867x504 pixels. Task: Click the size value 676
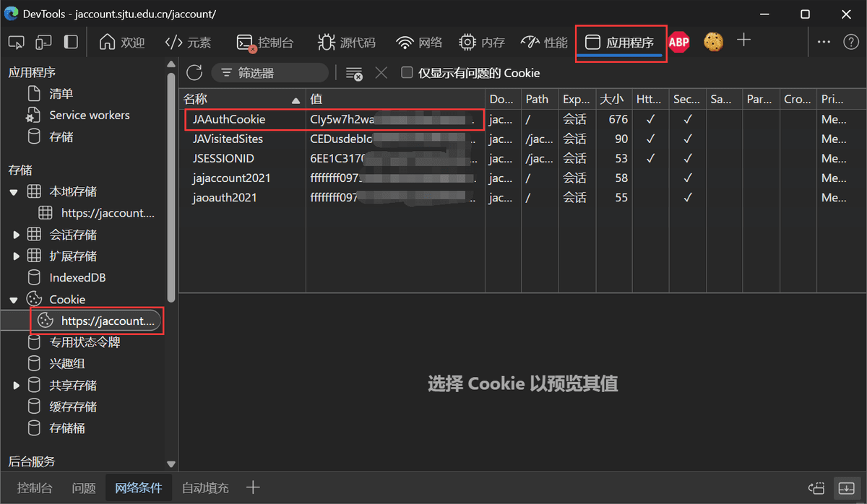click(618, 119)
